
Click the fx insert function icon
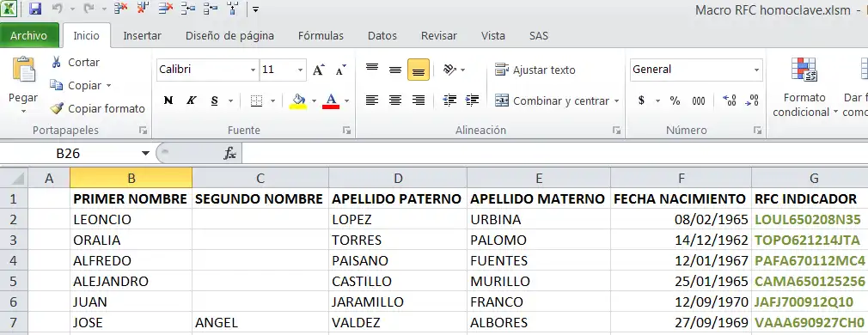(x=229, y=154)
